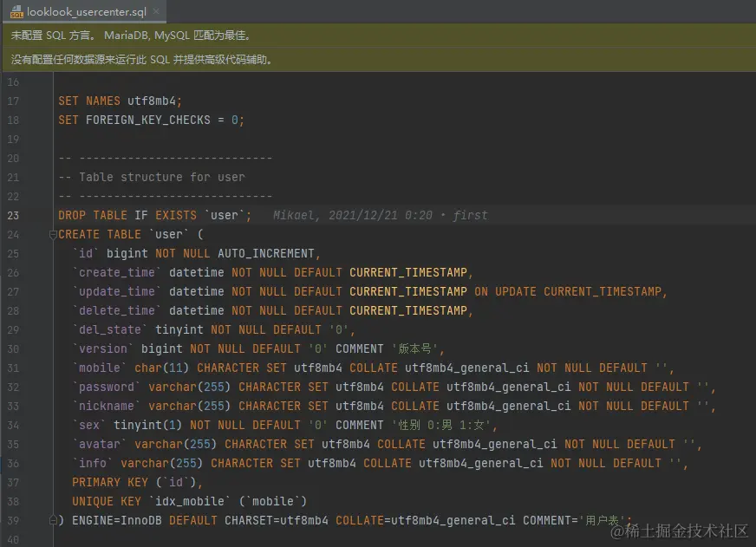Click the comment 'Table structure for user'
The height and width of the screenshot is (547, 756).
pyautogui.click(x=162, y=178)
